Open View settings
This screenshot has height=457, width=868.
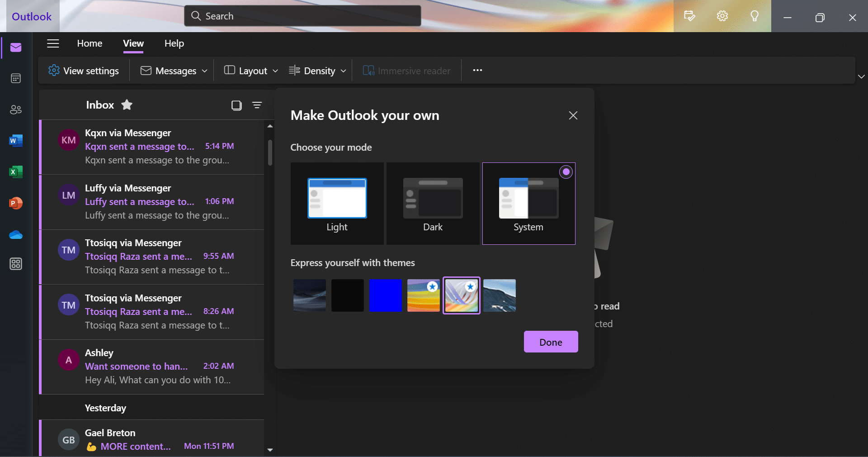coord(84,71)
